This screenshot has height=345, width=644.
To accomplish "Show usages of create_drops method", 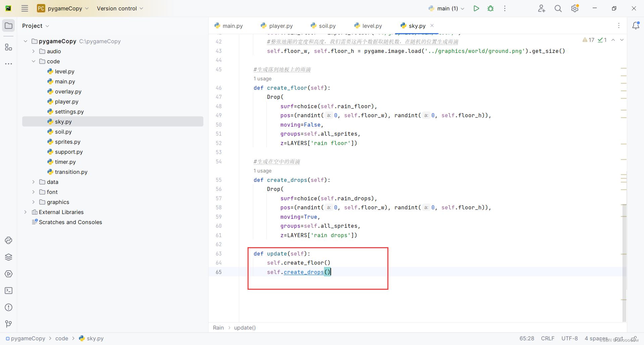I will [x=263, y=171].
